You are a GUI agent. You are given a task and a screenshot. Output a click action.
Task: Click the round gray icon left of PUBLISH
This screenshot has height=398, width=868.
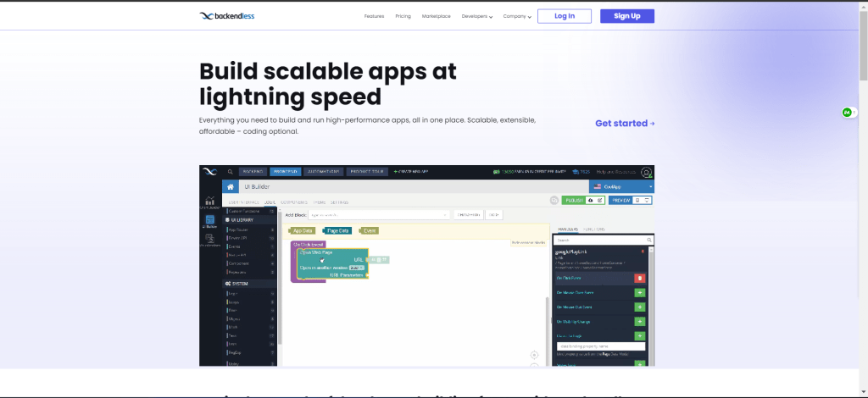(x=554, y=200)
